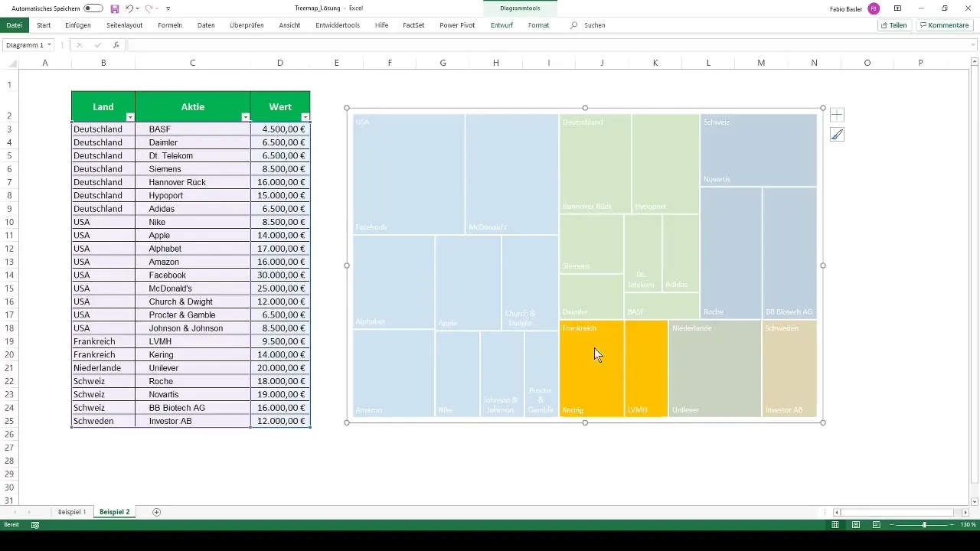The image size is (980, 551).
Task: Open the chart styles paintbrush icon
Action: click(x=837, y=135)
